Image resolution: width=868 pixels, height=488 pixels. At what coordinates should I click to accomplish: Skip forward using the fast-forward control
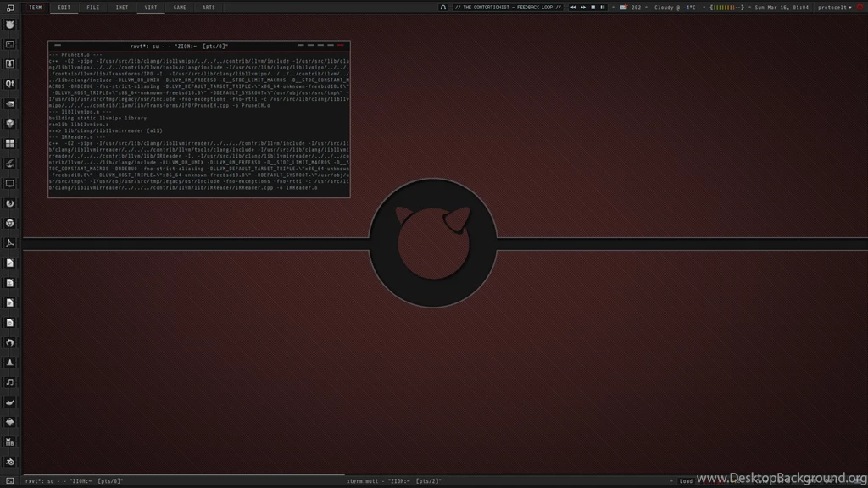pos(583,7)
